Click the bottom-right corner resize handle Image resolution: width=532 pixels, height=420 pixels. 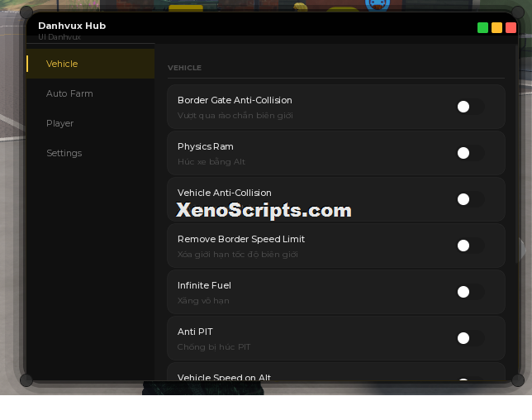518,380
